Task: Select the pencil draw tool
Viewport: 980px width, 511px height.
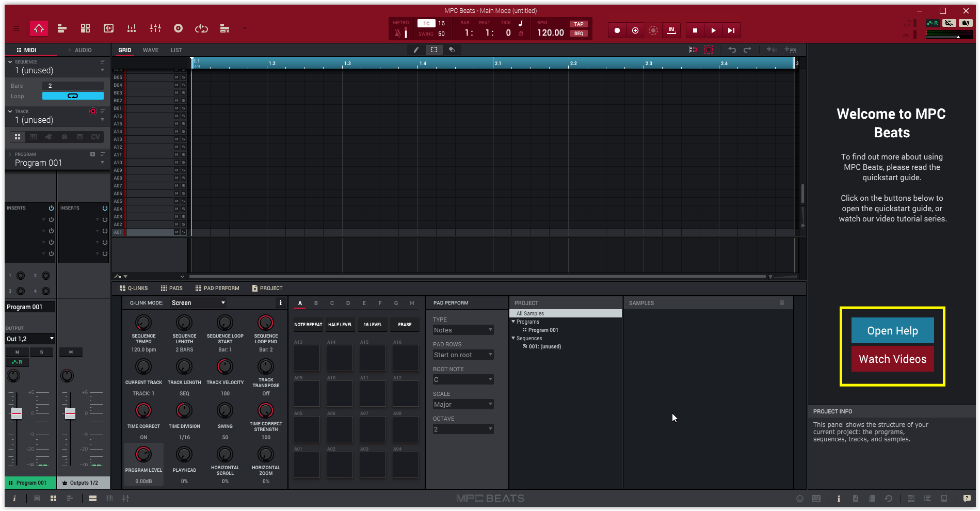Action: click(x=416, y=50)
